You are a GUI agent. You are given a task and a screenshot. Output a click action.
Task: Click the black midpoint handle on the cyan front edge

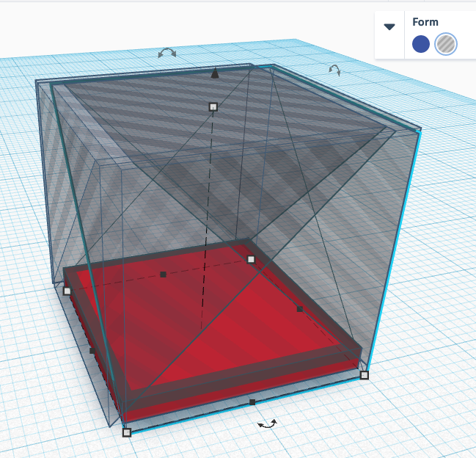(x=252, y=402)
